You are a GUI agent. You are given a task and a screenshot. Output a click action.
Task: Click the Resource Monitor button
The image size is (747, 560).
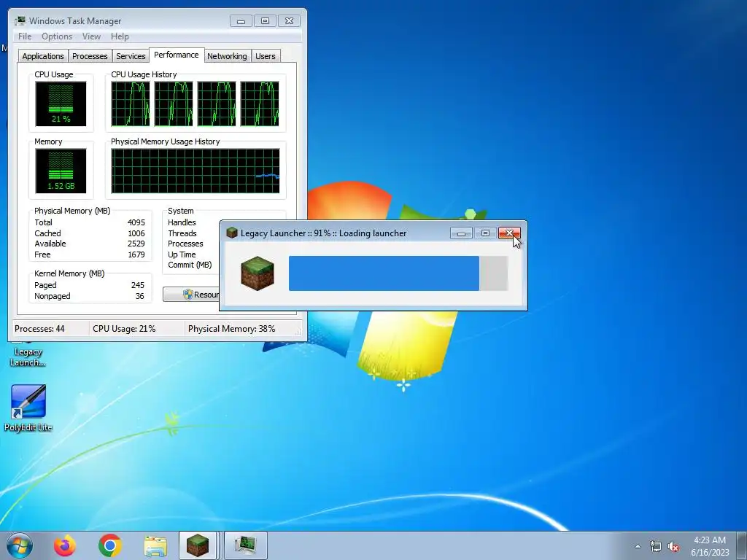coord(191,295)
